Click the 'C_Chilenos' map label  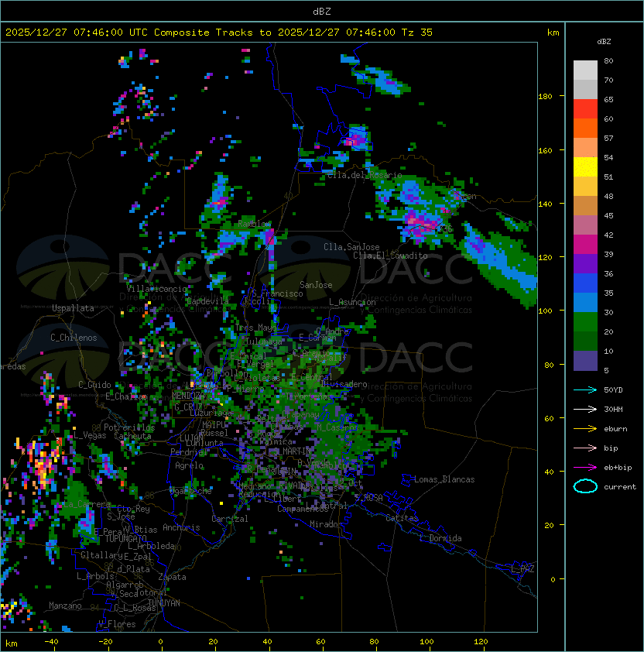click(x=74, y=338)
